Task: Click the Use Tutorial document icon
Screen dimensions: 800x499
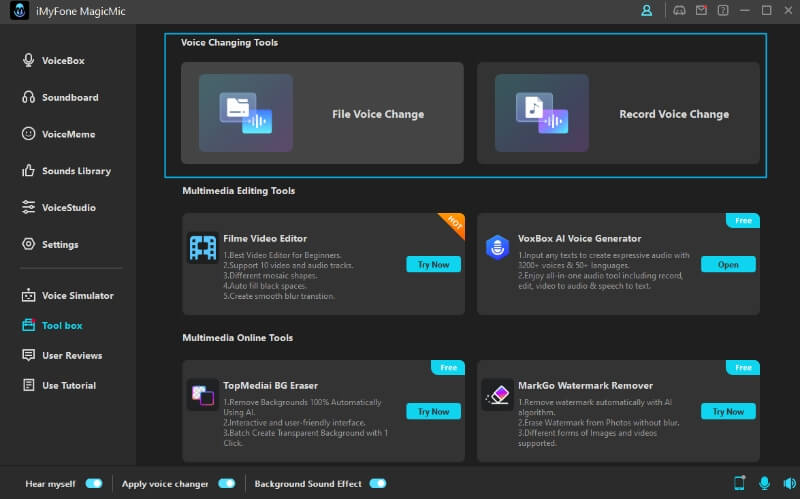Action: (29, 385)
